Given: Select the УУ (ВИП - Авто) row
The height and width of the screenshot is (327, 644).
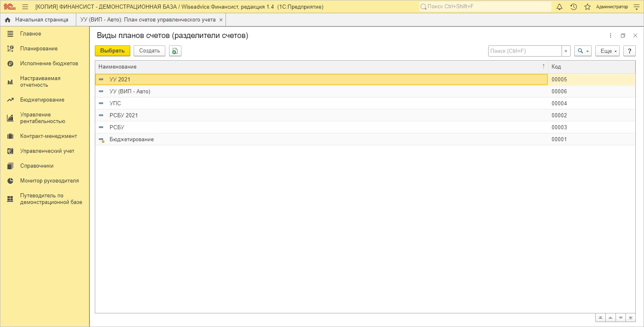Looking at the screenshot, I should click(x=365, y=91).
